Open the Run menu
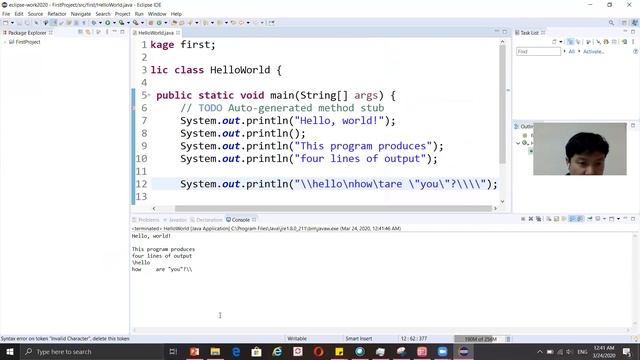The image size is (640, 360). pos(139,14)
